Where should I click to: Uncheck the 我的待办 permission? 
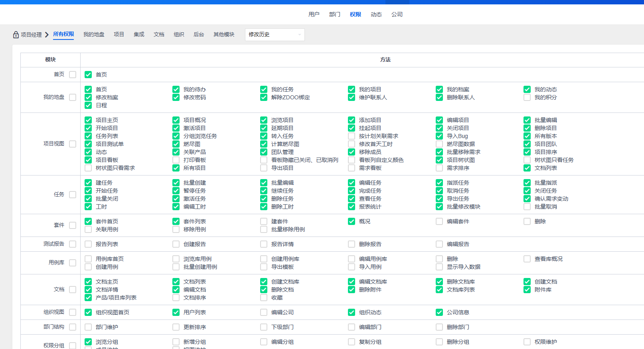click(x=176, y=89)
